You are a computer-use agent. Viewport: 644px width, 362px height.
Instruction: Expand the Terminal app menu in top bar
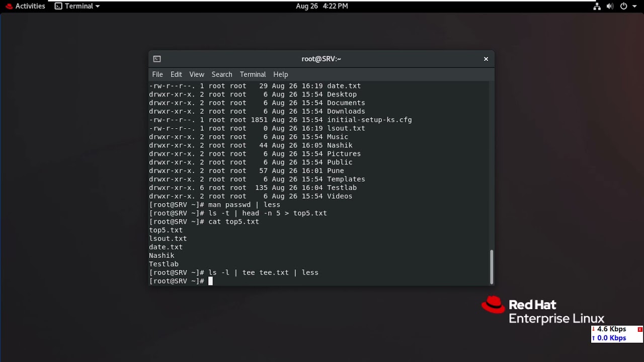(x=77, y=6)
